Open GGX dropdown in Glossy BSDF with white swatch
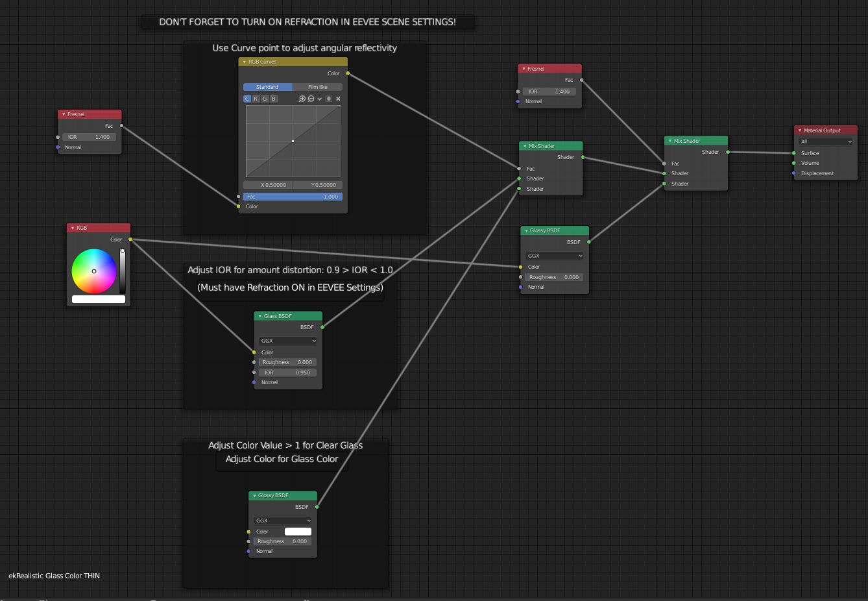868x601 pixels. click(283, 521)
